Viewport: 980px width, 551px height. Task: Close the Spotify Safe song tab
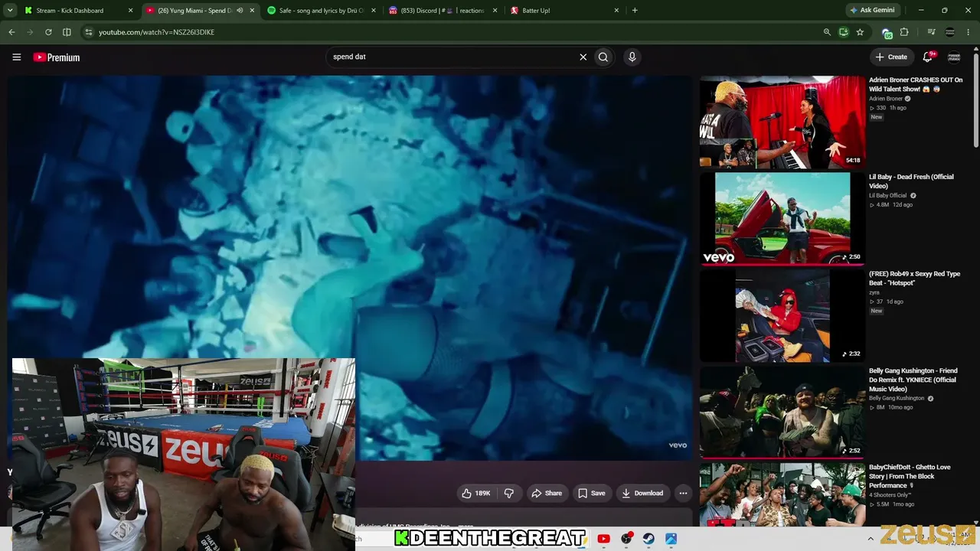(x=373, y=11)
